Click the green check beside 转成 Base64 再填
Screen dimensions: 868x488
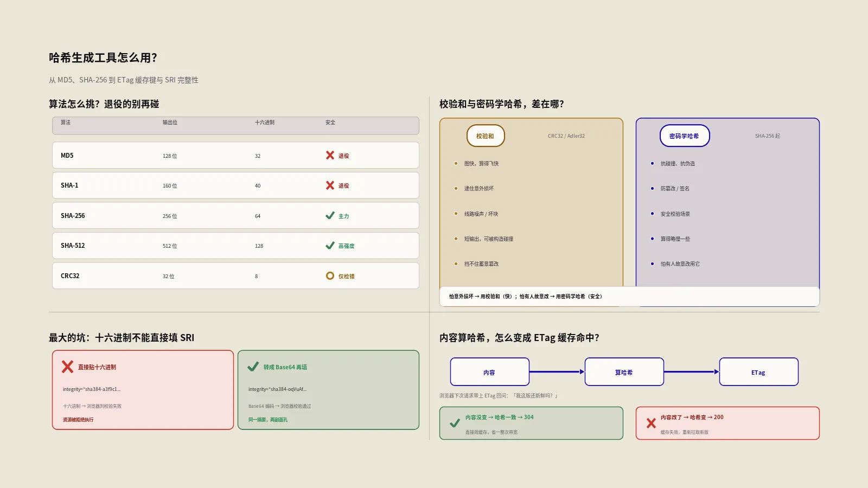pyautogui.click(x=253, y=367)
